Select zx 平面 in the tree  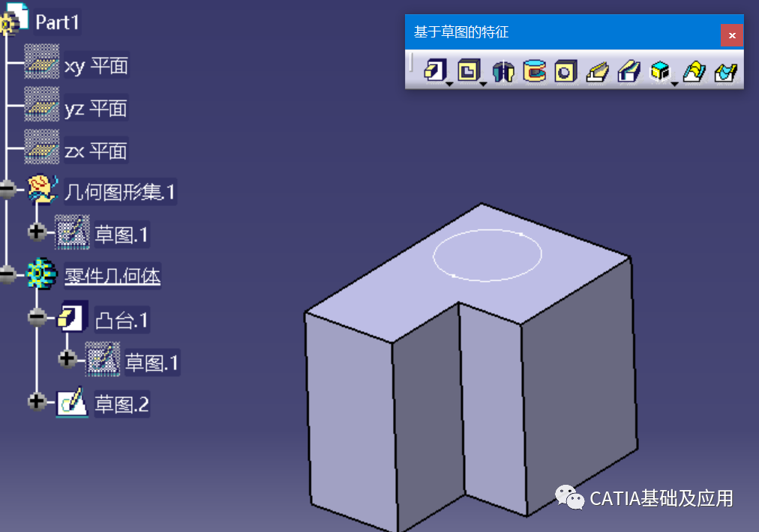point(95,151)
